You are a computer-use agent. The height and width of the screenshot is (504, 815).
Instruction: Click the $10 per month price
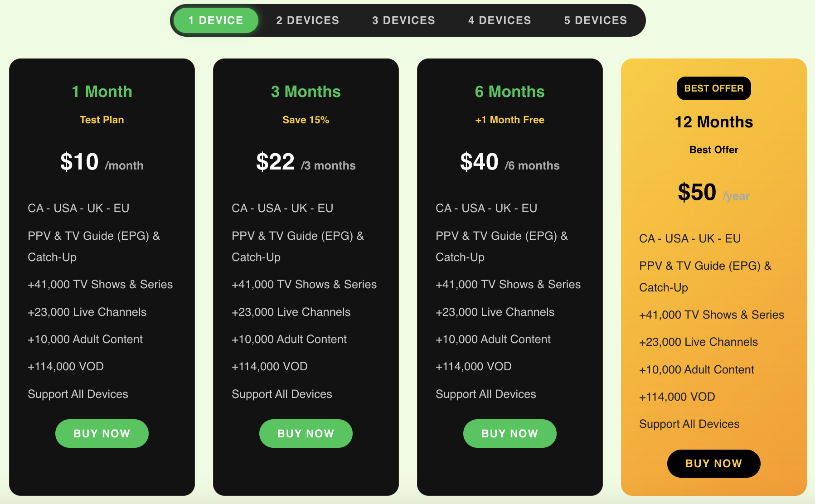pyautogui.click(x=80, y=162)
